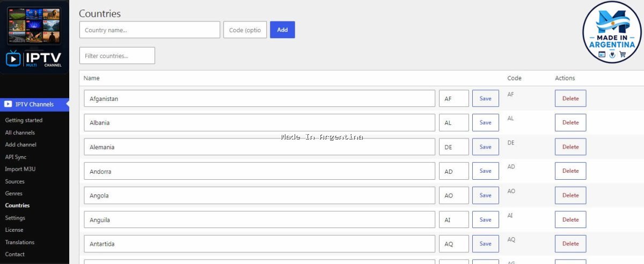Viewport: 644px width, 264px height.
Task: Open Add channel menu item
Action: point(21,144)
